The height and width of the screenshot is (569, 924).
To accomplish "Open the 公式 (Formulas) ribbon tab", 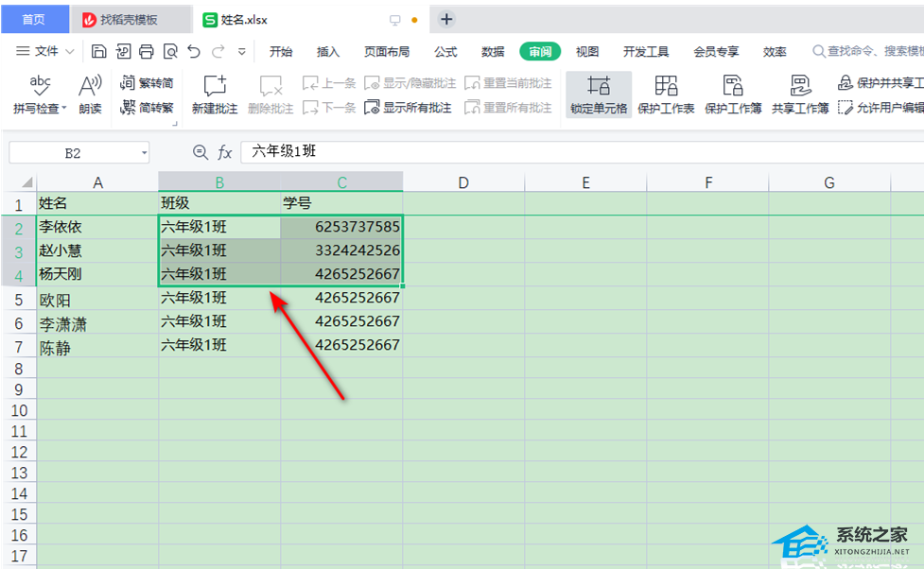I will [x=445, y=52].
